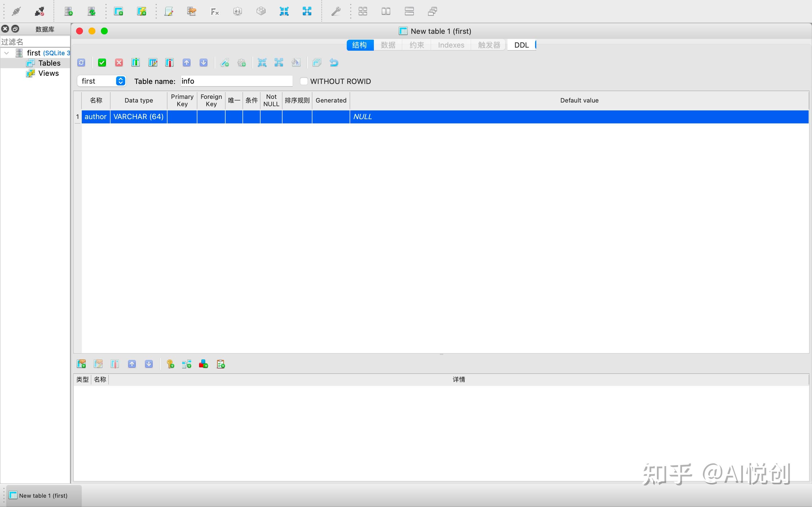The width and height of the screenshot is (812, 507).
Task: Select Views in the database tree
Action: (x=48, y=73)
